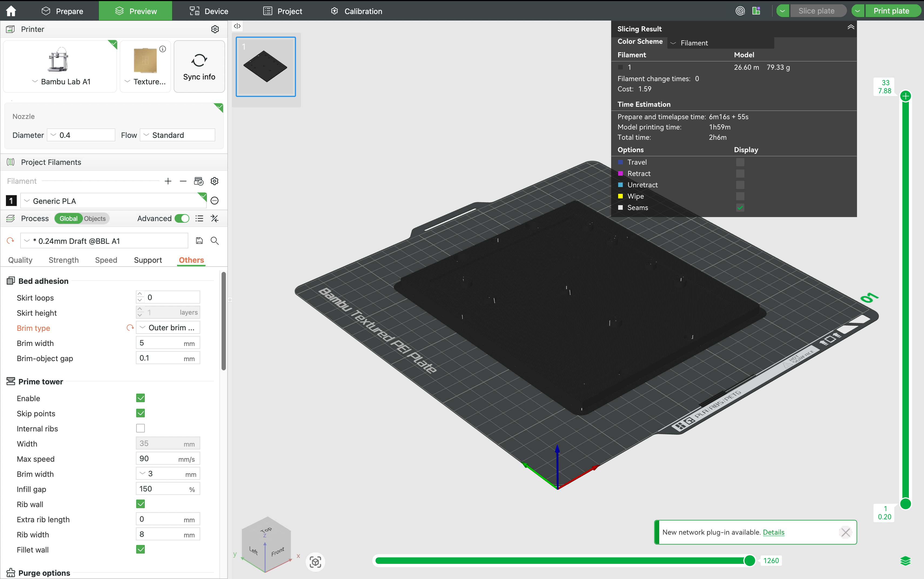Click the bed plate info icon
The height and width of the screenshot is (579, 924).
[x=163, y=49]
